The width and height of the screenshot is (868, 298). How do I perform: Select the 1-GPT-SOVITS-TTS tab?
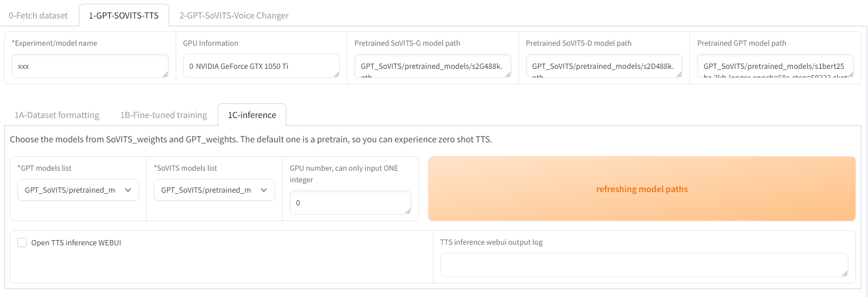tap(124, 16)
